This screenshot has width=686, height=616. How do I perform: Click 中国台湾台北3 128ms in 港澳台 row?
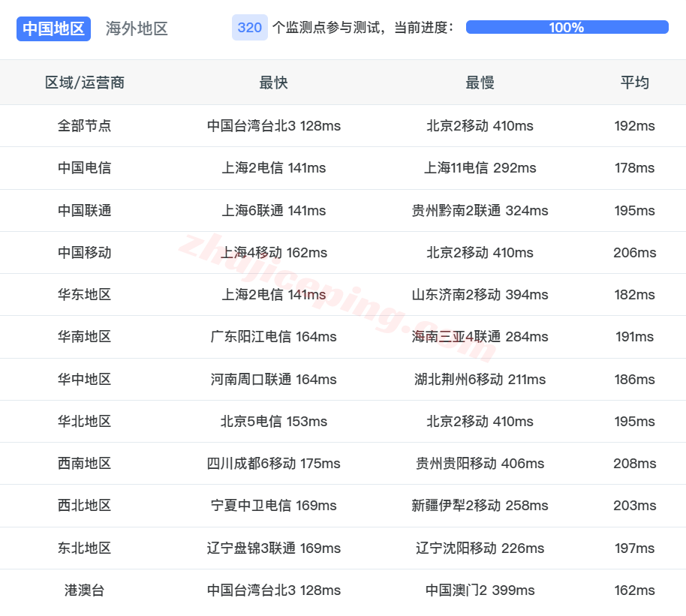pos(273,590)
